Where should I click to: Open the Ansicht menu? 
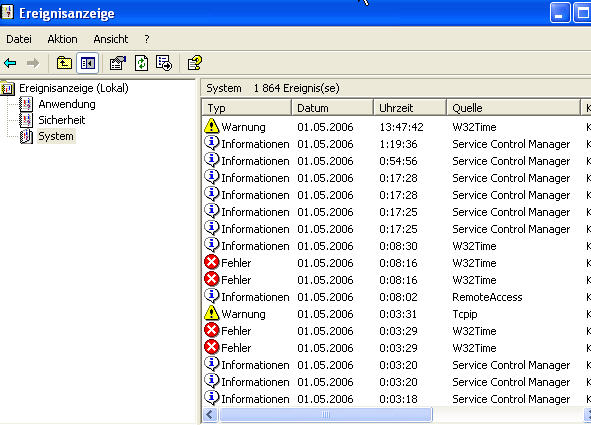(x=111, y=39)
